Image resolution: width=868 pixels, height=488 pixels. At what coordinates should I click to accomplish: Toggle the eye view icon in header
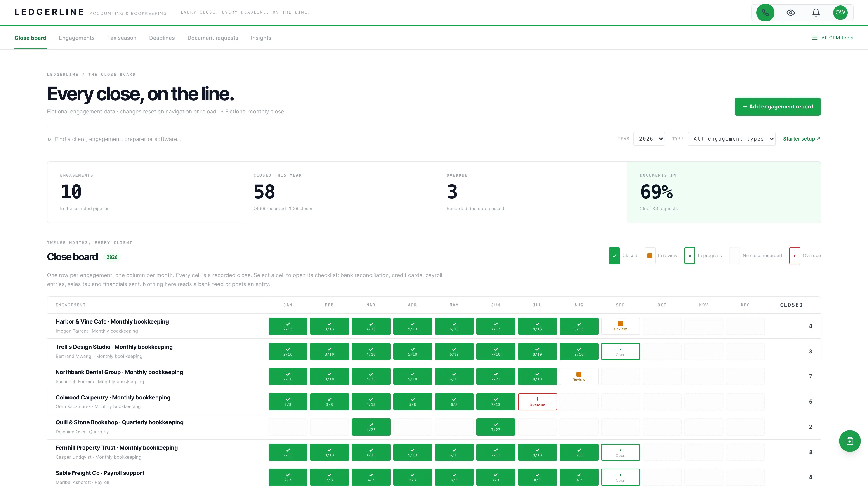click(x=790, y=12)
